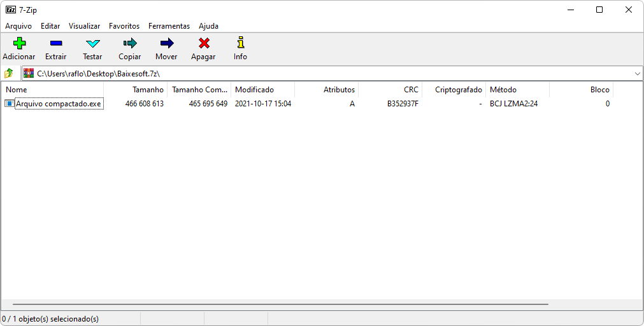Run the Testar archive test tool

pyautogui.click(x=92, y=44)
